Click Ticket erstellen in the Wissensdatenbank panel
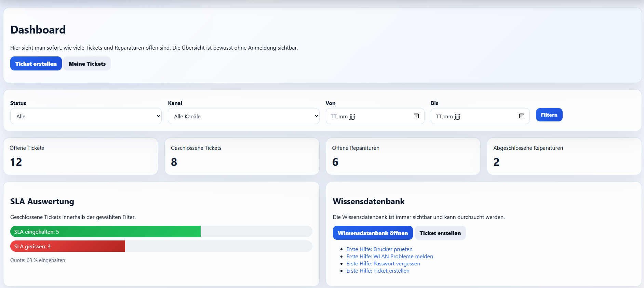The width and height of the screenshot is (644, 288). (x=440, y=233)
